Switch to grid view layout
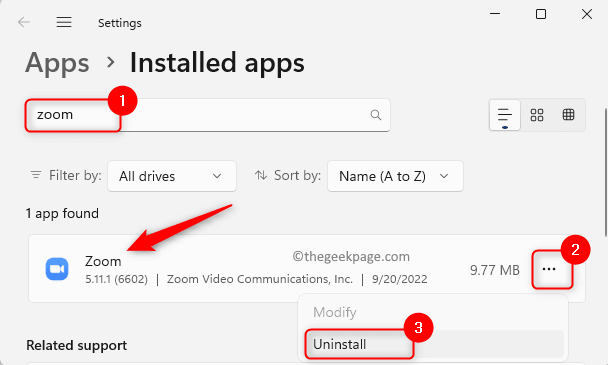The width and height of the screenshot is (608, 365). coord(537,115)
